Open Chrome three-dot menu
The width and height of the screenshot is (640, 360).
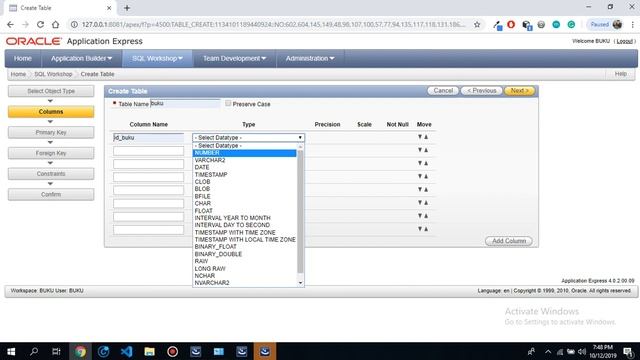point(632,24)
